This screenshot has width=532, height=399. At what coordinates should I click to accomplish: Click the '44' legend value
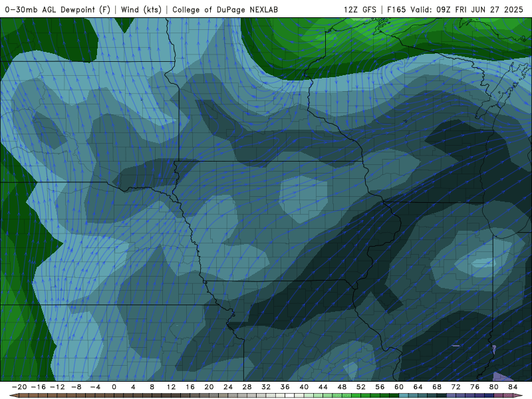point(323,387)
